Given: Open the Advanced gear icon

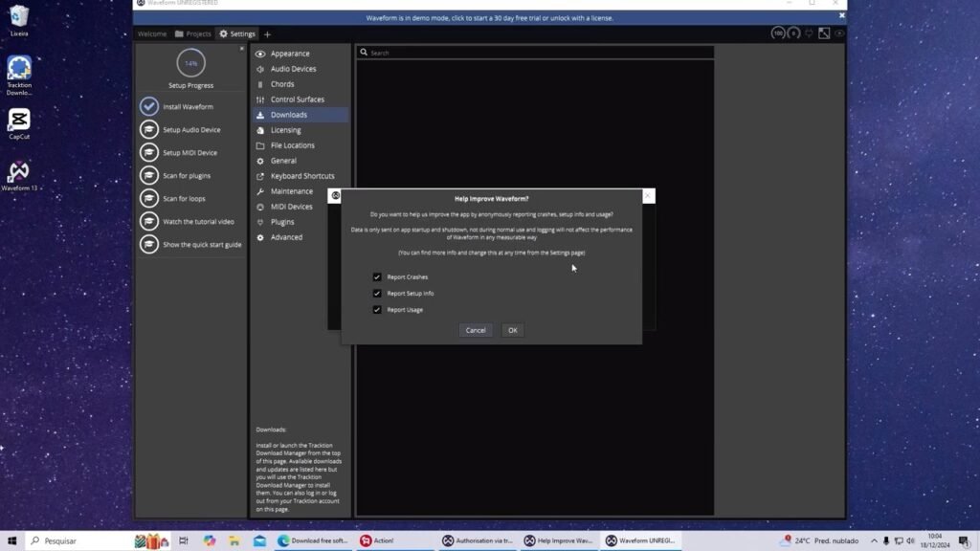Looking at the screenshot, I should [x=260, y=237].
